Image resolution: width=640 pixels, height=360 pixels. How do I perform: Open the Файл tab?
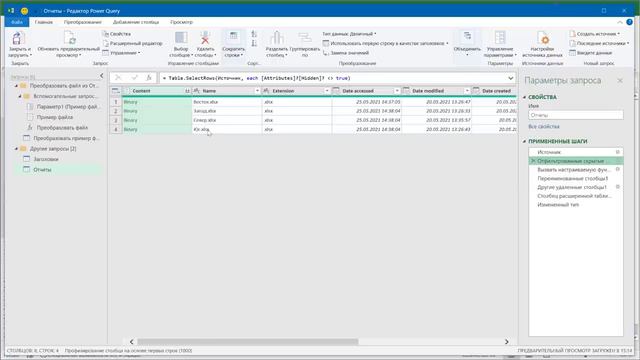point(17,22)
